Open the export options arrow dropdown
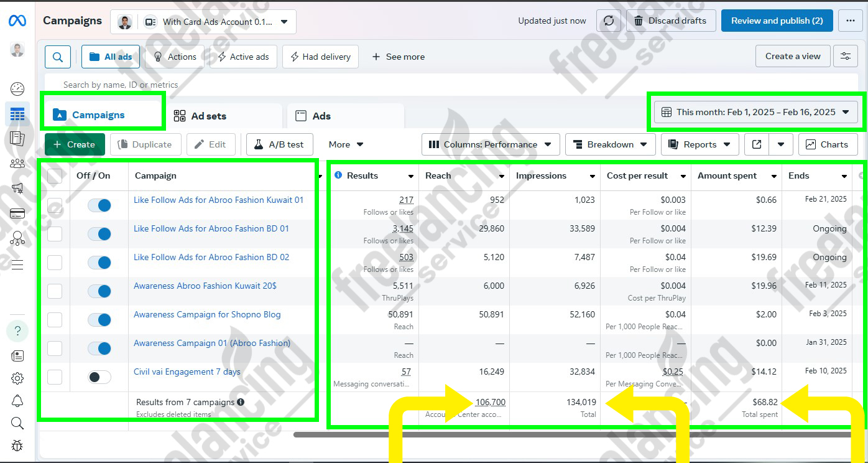This screenshot has width=868, height=463. coord(781,144)
